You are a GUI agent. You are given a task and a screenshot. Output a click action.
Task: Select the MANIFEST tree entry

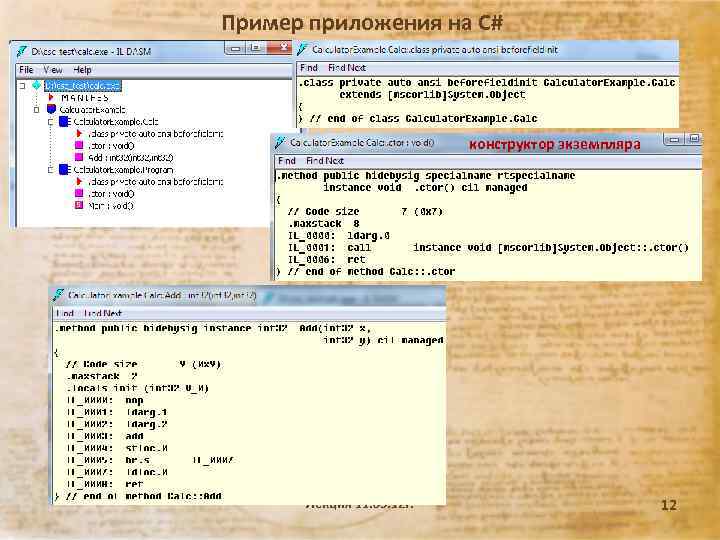pos(84,98)
